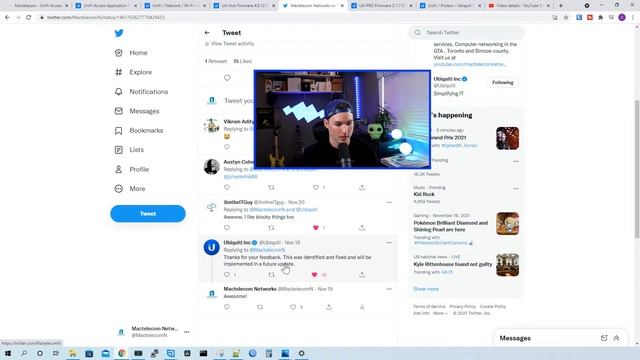Like the Mactelecom 'Awesome!' reply
640x360 pixels.
pyautogui.click(x=293, y=307)
